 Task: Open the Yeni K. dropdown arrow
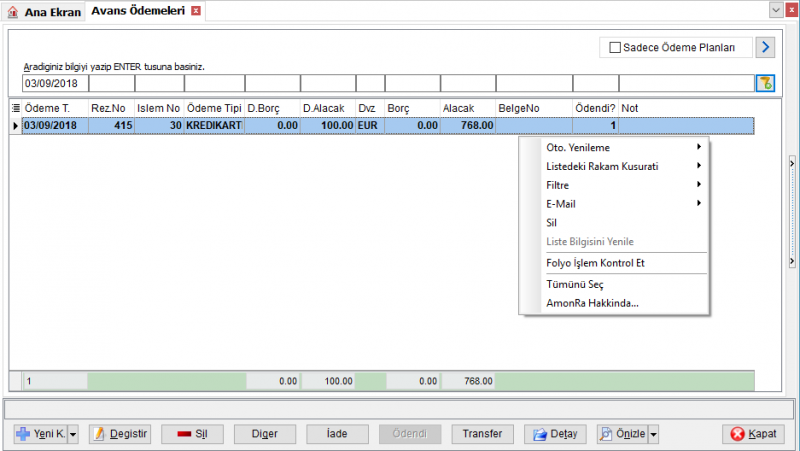[73, 434]
